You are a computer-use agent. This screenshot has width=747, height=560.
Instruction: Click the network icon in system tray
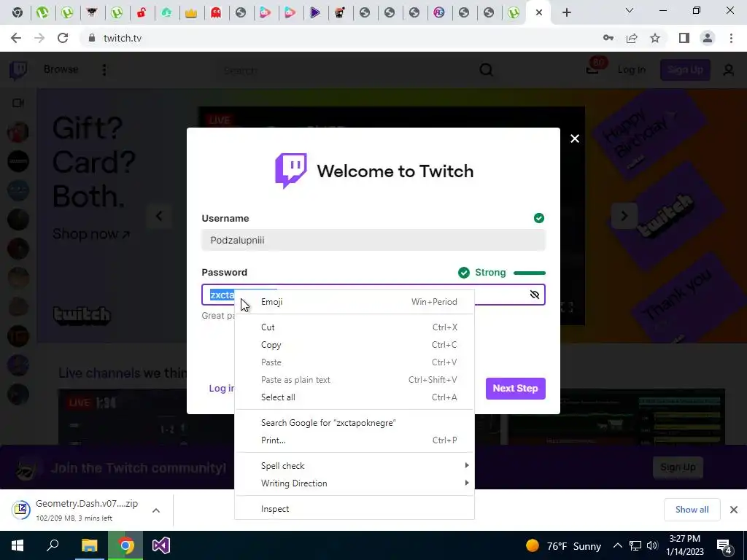635,545
